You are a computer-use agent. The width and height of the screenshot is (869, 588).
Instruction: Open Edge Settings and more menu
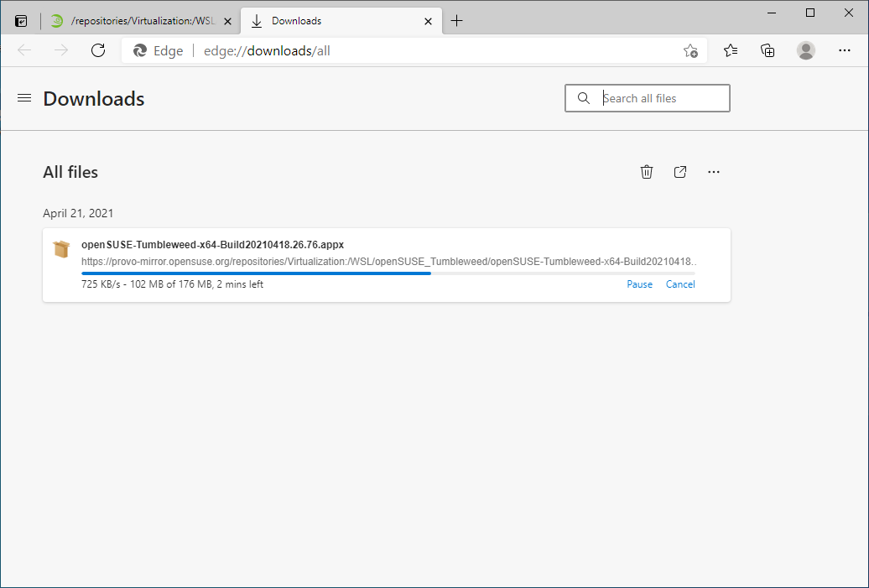844,50
